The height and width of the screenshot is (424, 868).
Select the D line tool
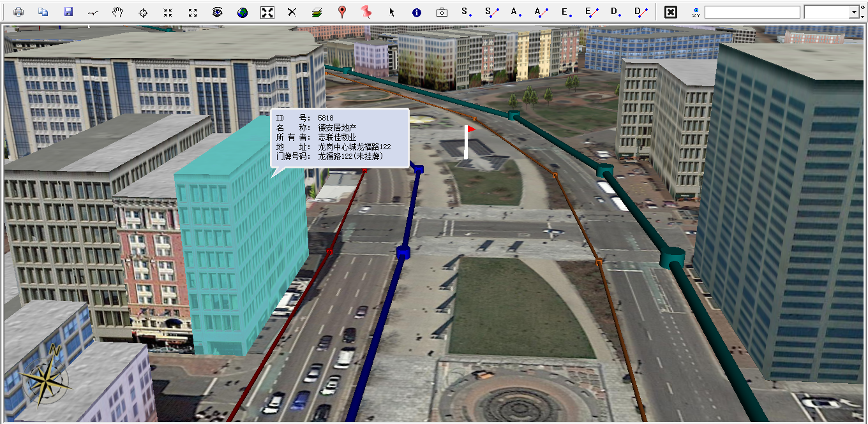[641, 12]
